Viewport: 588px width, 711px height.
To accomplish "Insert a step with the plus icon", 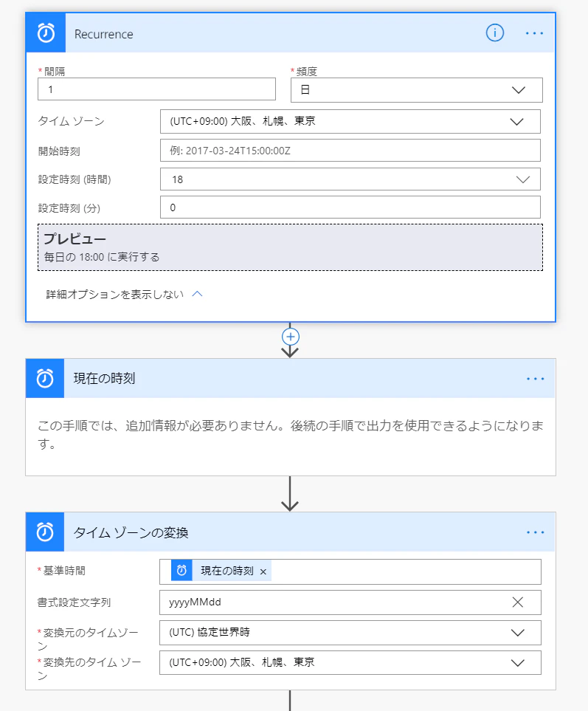I will pos(291,337).
